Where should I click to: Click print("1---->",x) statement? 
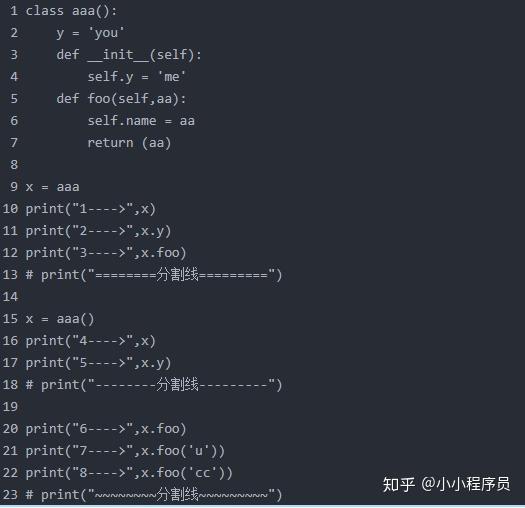(x=91, y=209)
